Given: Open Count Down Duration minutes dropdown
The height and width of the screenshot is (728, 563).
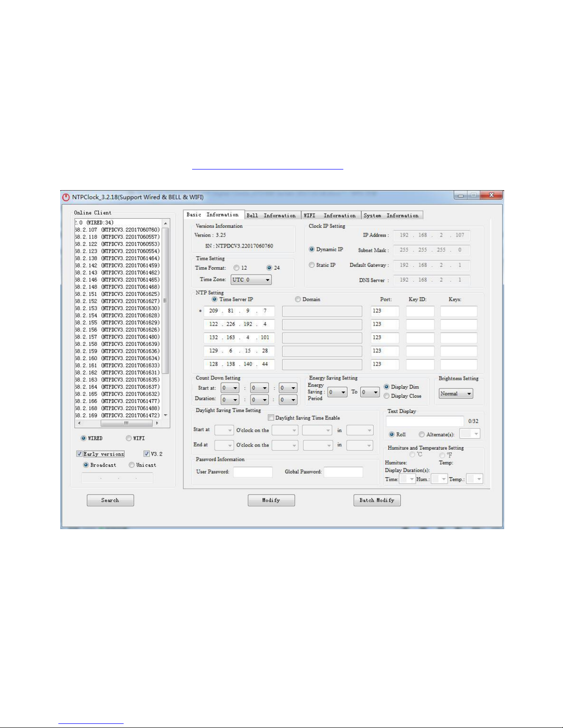Looking at the screenshot, I should pyautogui.click(x=259, y=400).
